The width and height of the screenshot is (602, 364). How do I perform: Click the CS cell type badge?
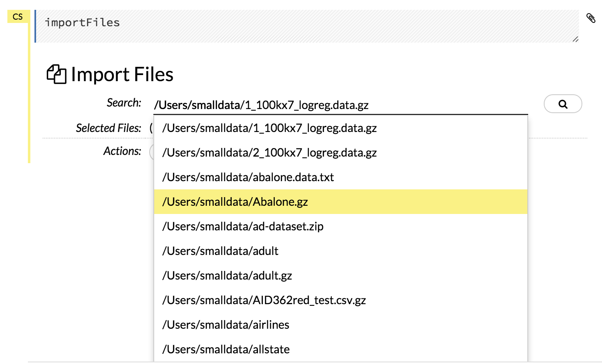(x=17, y=17)
